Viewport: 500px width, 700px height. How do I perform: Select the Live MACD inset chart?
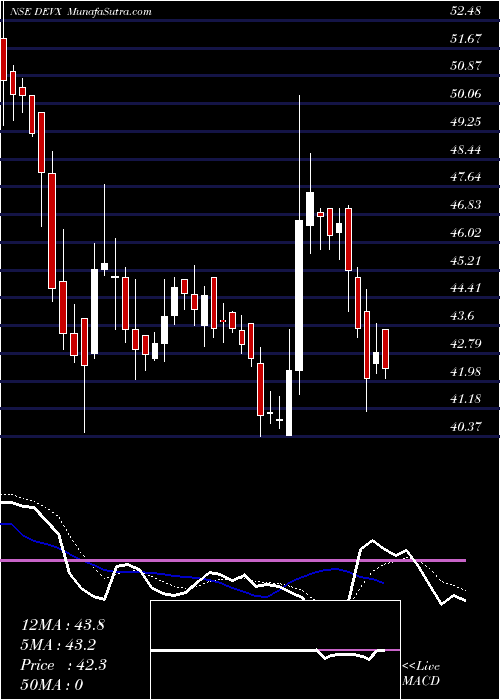click(275, 650)
